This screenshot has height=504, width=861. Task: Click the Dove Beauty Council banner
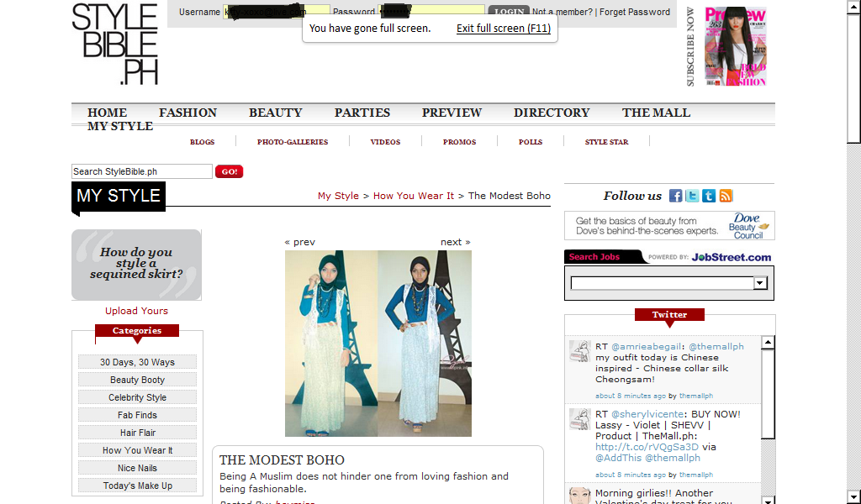click(669, 225)
